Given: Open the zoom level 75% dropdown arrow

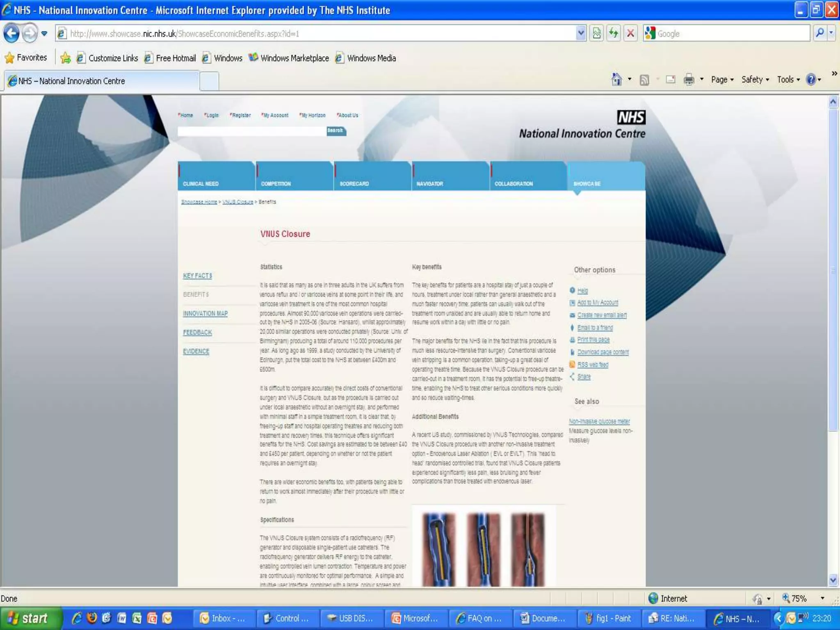Looking at the screenshot, I should [822, 598].
